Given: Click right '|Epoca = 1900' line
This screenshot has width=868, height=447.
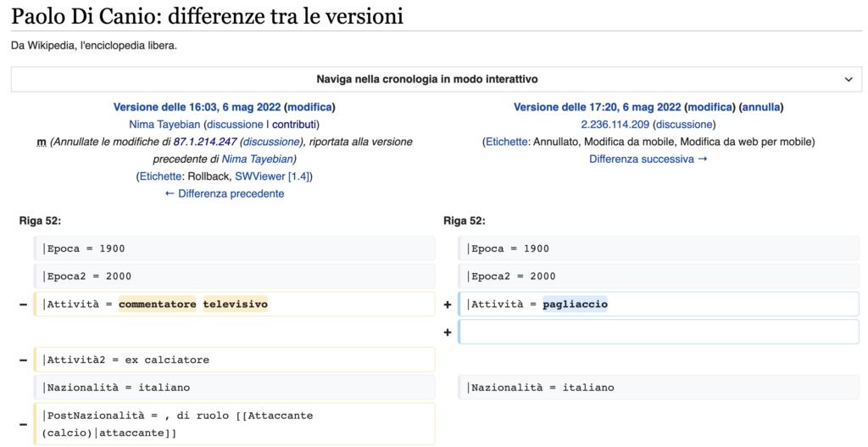Looking at the screenshot, I should [x=659, y=249].
